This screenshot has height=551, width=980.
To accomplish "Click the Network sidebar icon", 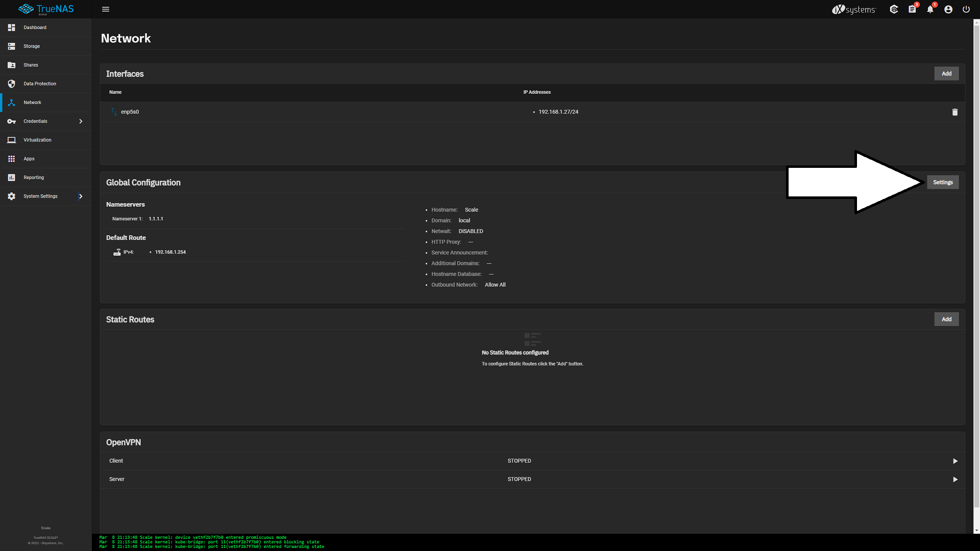I will click(11, 103).
